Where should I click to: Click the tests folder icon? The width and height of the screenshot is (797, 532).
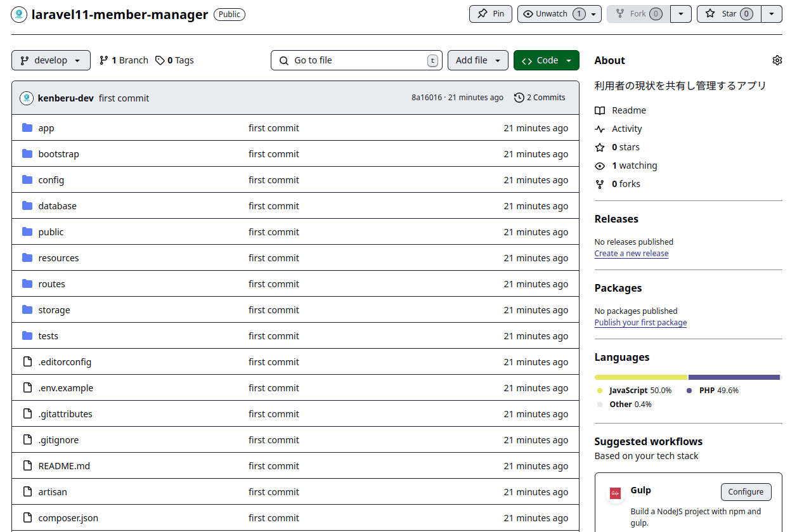(x=27, y=335)
